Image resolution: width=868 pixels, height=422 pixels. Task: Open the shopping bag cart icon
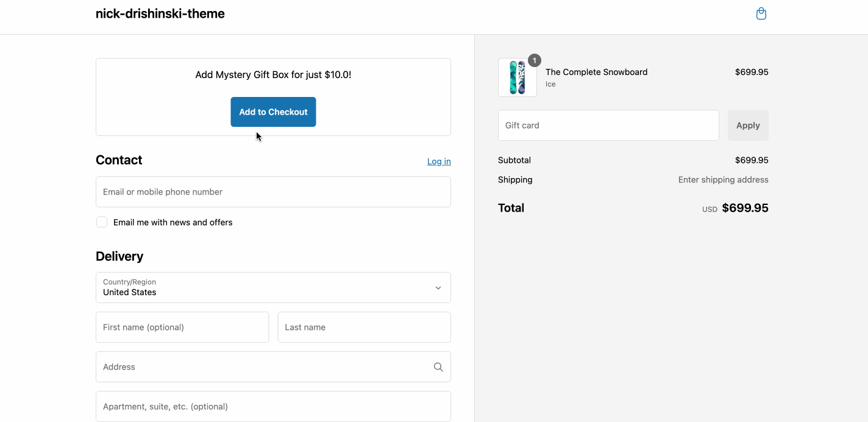[761, 13]
